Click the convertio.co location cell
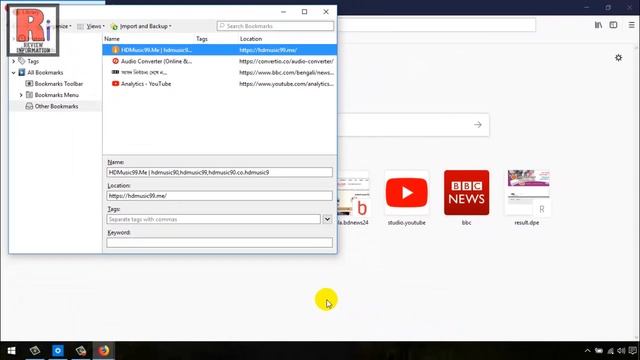Viewport: 640px width, 360px height. click(x=286, y=61)
